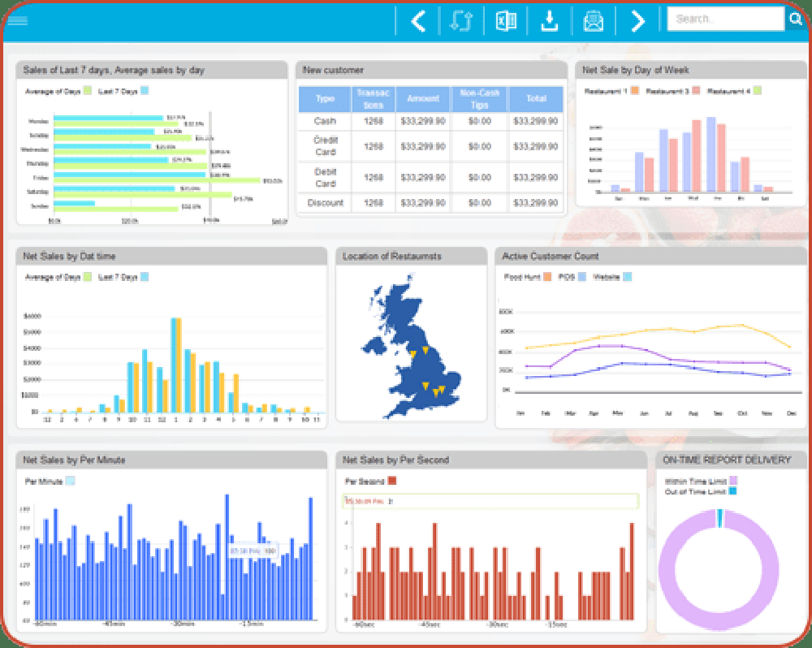The height and width of the screenshot is (648, 812).
Task: Click the Friday bar label in the sales chart
Action: [41, 178]
